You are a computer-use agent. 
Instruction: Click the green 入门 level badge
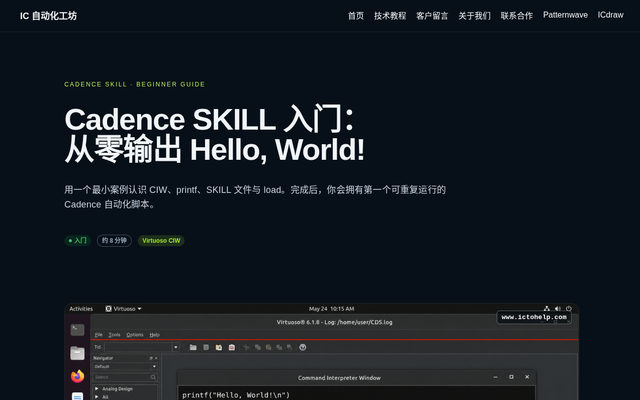[x=78, y=240]
